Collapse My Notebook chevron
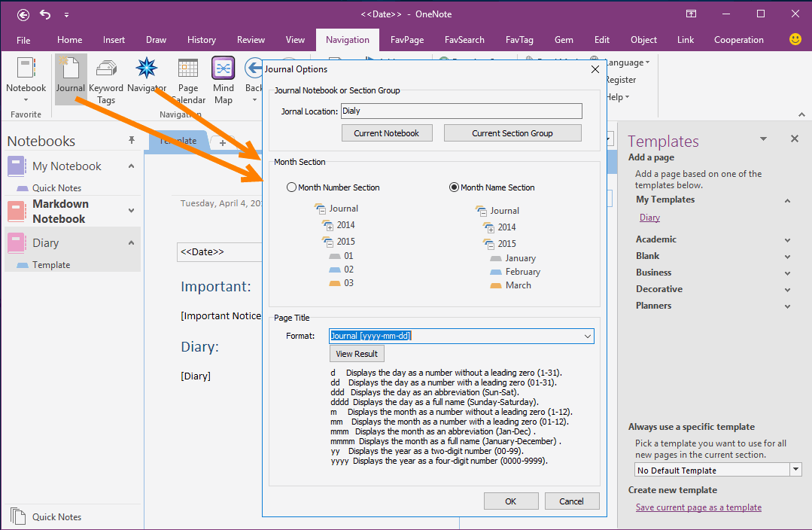Image resolution: width=812 pixels, height=530 pixels. [x=132, y=166]
